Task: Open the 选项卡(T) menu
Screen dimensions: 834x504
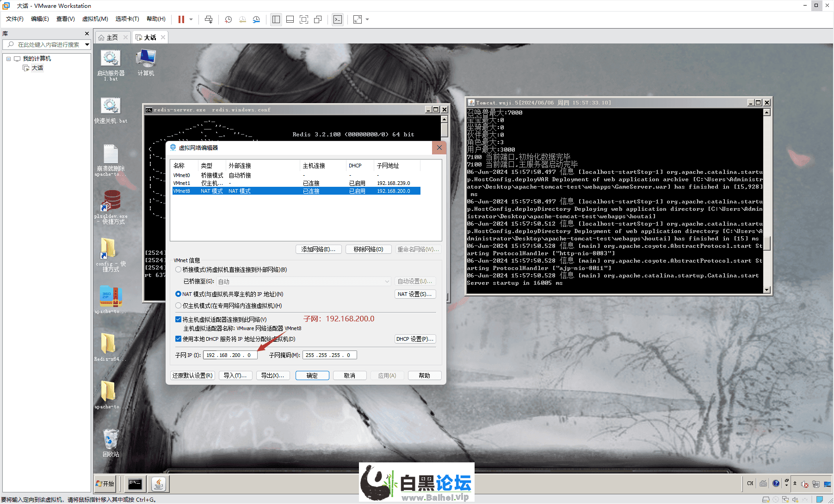Action: pyautogui.click(x=127, y=19)
